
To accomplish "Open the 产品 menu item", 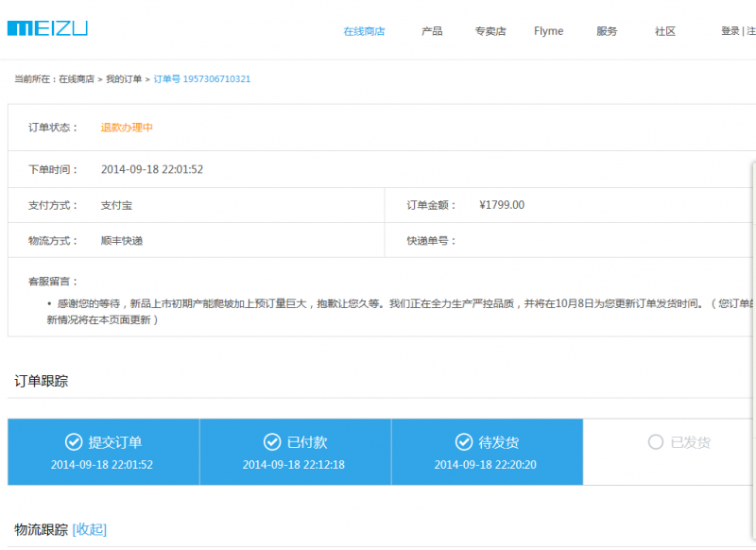I will 432,31.
